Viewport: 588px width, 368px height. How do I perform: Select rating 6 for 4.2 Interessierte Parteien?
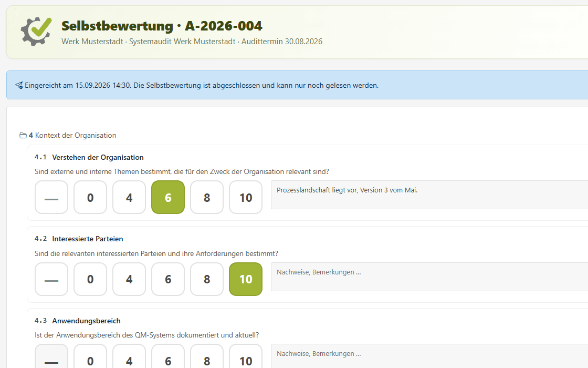[x=168, y=279]
